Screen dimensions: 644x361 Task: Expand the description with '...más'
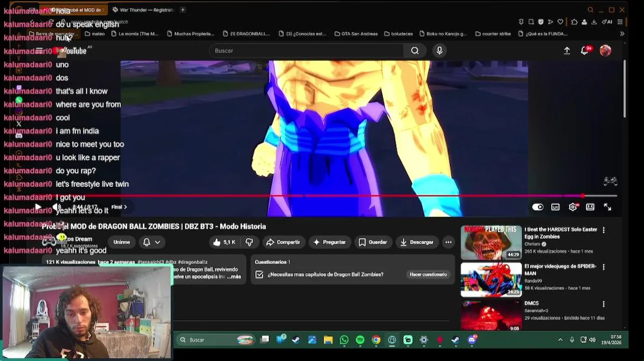point(234,277)
